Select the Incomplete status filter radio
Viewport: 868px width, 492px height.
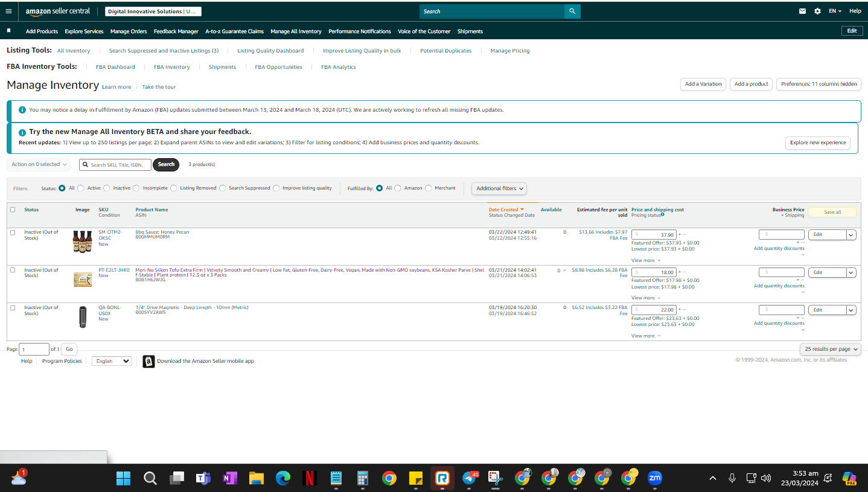coord(136,188)
